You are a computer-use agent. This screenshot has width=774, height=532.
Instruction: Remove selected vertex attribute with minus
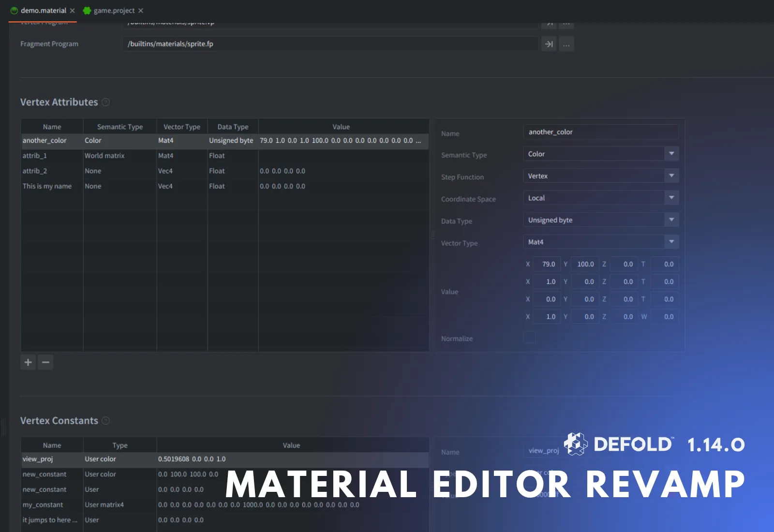tap(45, 362)
